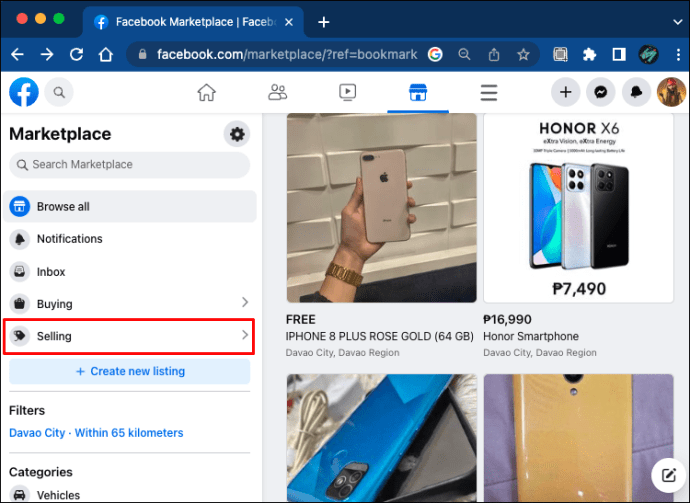Screen dimensions: 690x503
Task: Open Friends icon in top navigation
Action: click(277, 92)
